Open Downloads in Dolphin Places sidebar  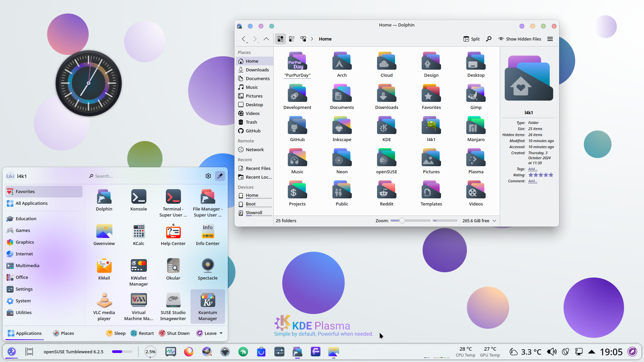(x=255, y=70)
